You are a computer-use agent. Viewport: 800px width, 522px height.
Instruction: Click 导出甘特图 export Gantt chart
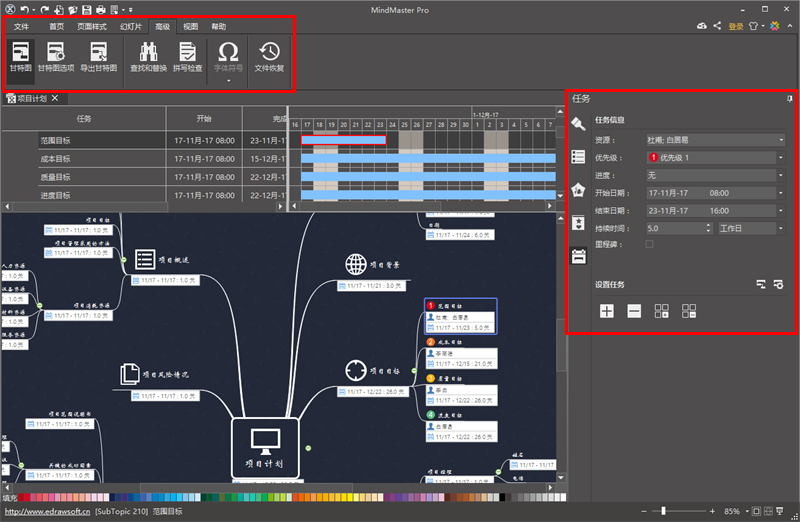[98, 57]
